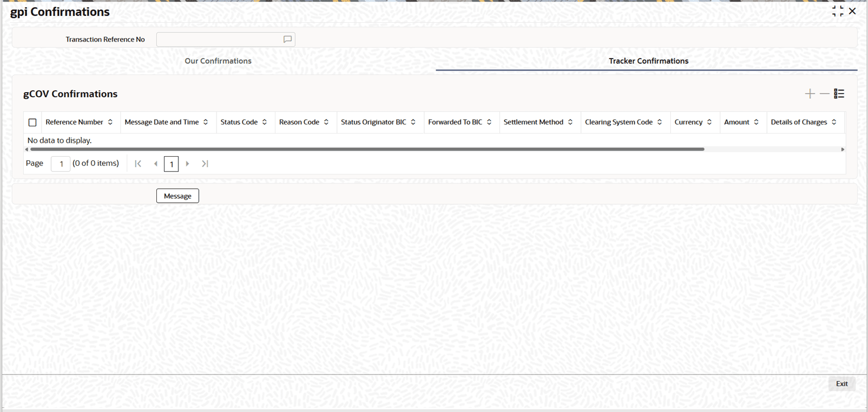868x412 pixels.
Task: Go to first page of results
Action: tap(138, 164)
